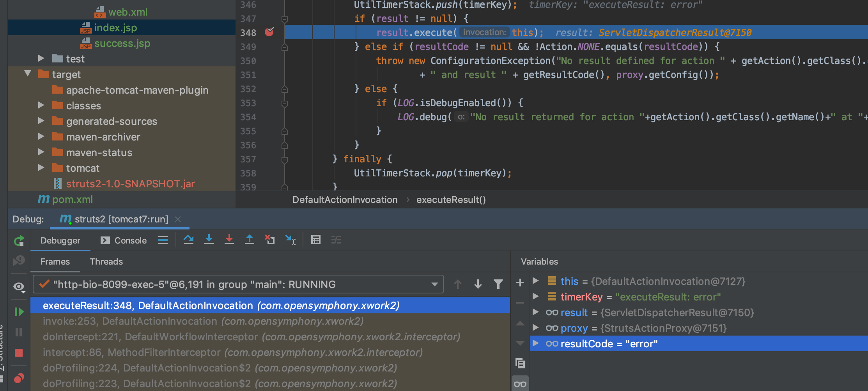Click the Duplicate Watch copy icon
This screenshot has width=868, height=391.
[x=520, y=364]
